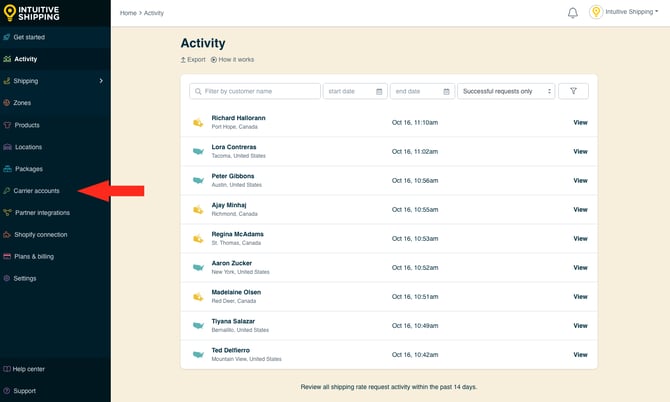Click US map icon beside Aaron Zucker
Viewport: 670px width, 402px height.
point(198,267)
